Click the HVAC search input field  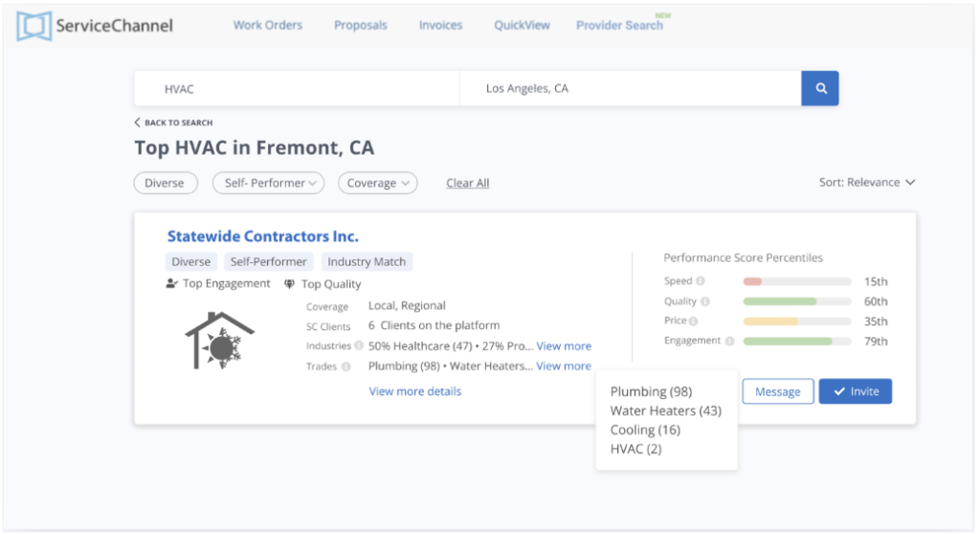coord(297,89)
